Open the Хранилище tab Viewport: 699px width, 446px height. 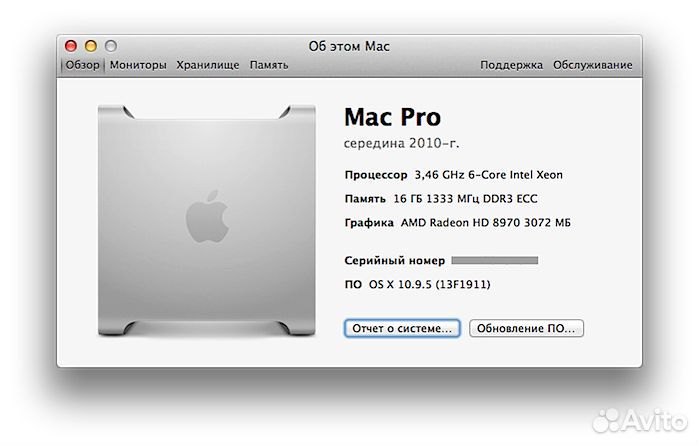[x=208, y=65]
